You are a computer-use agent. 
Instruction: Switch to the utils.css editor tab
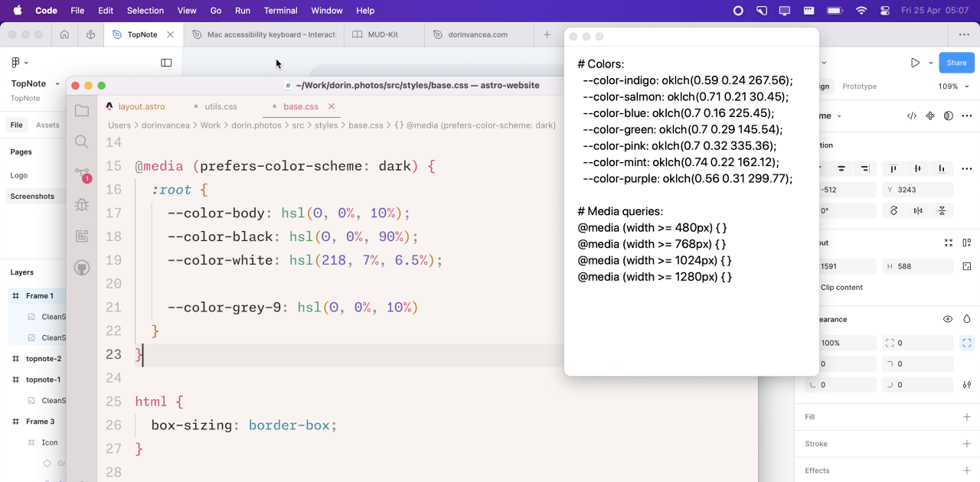[220, 106]
